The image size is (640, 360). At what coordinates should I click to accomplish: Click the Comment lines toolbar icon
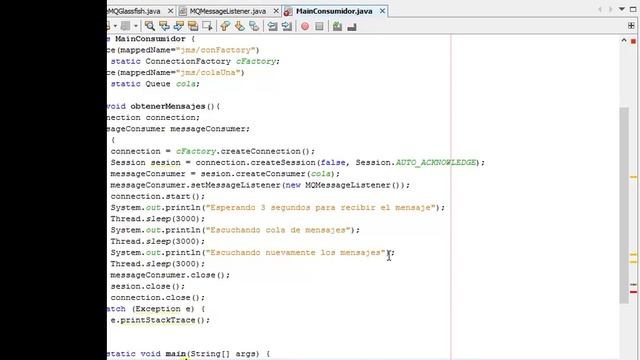tap(337, 26)
